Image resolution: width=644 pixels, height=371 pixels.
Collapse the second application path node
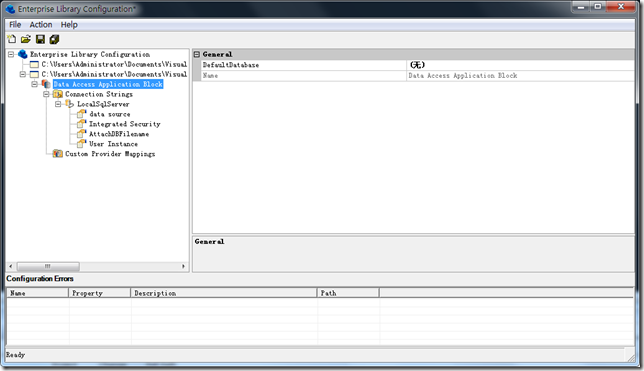point(23,74)
